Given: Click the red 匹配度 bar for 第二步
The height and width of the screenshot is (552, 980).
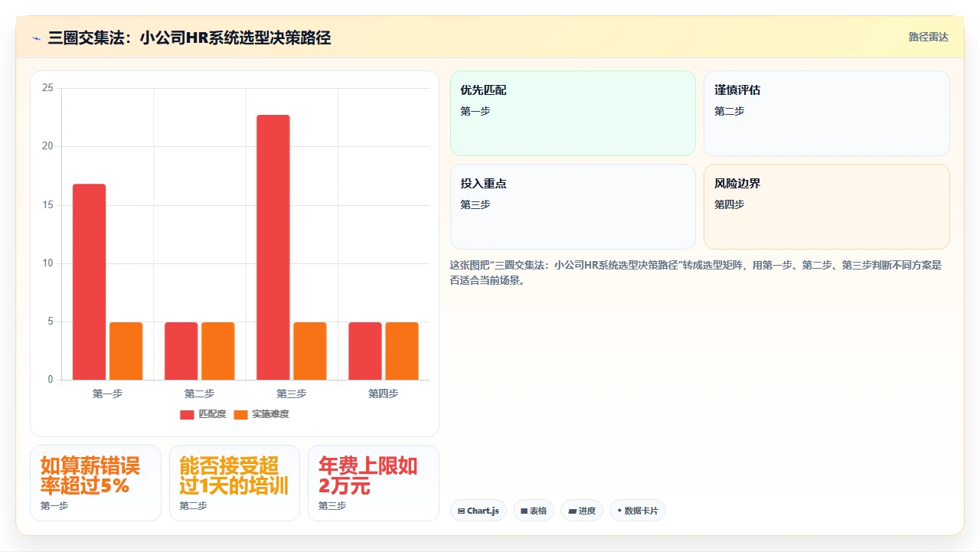Looking at the screenshot, I should coord(181,351).
